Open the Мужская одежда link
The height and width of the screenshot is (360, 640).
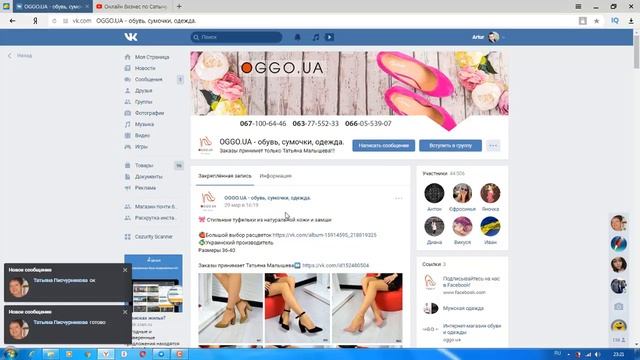point(463,308)
